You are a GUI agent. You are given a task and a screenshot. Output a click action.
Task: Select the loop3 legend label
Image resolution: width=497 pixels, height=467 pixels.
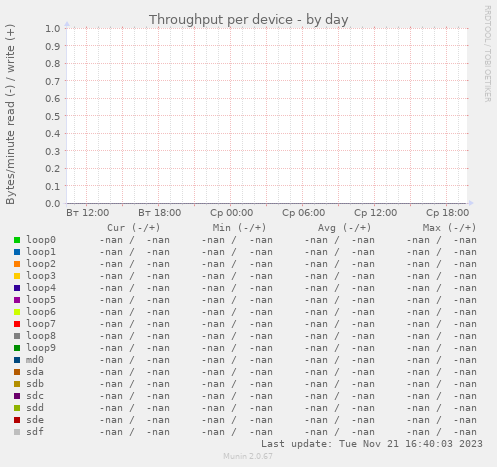[x=41, y=276]
